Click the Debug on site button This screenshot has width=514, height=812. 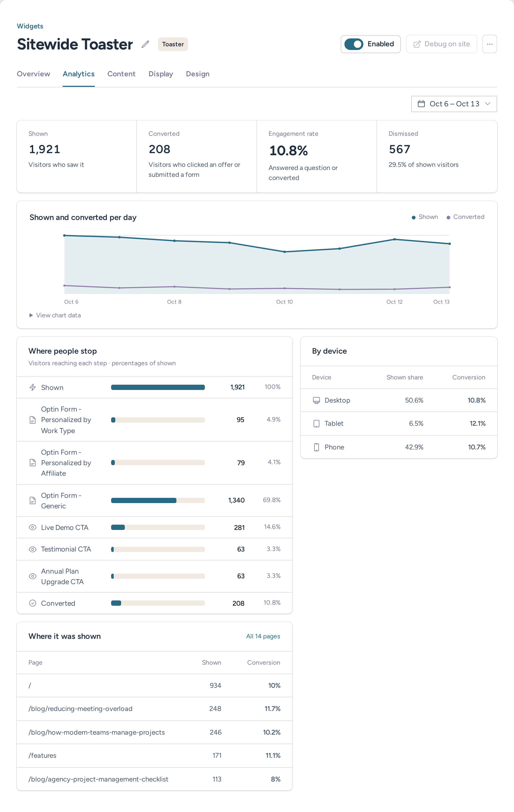coord(441,44)
